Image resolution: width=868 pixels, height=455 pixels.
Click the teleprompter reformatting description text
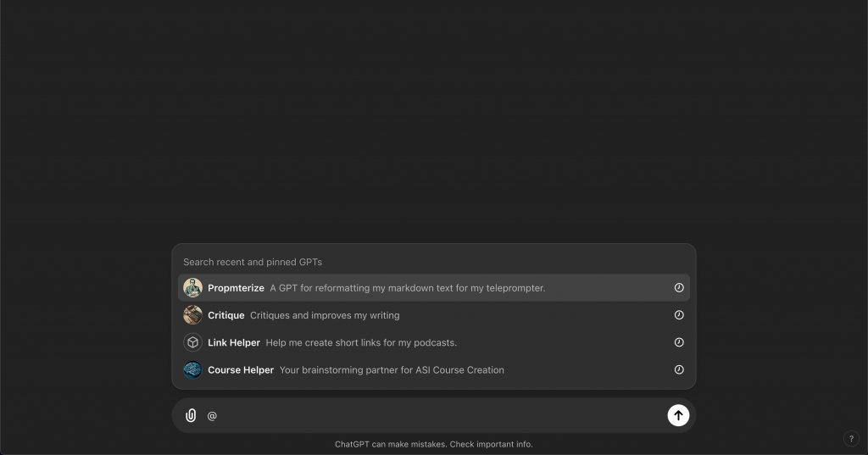click(x=407, y=288)
